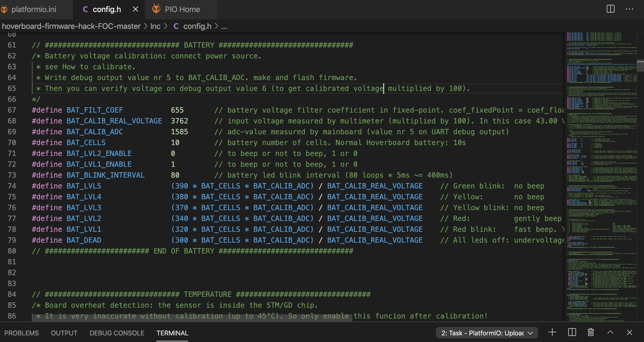Viewport: 644px width, 342px height.
Task: Click the 340 number in BAT_LVL2 line
Action: tap(182, 219)
